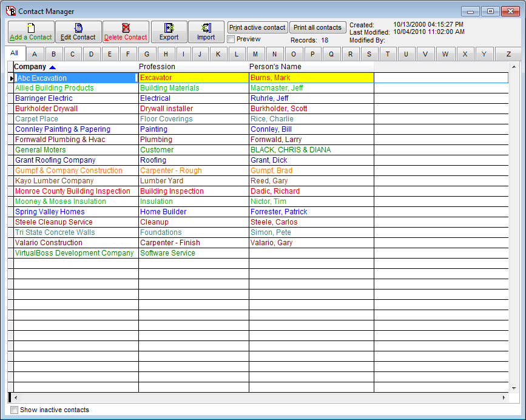Viewport: 526px width, 420px height.
Task: Enable the Preview checkbox
Action: [x=231, y=39]
